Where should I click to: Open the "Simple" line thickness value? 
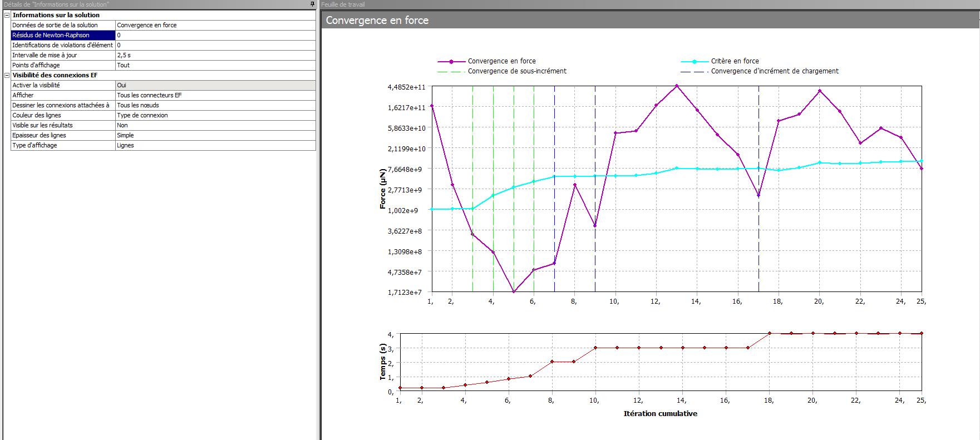click(215, 135)
